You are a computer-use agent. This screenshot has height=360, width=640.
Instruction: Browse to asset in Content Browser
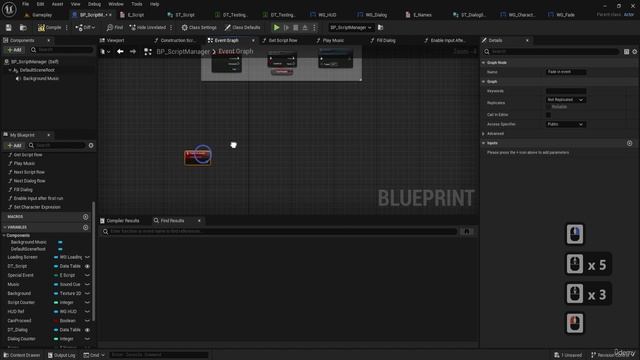coord(23,28)
